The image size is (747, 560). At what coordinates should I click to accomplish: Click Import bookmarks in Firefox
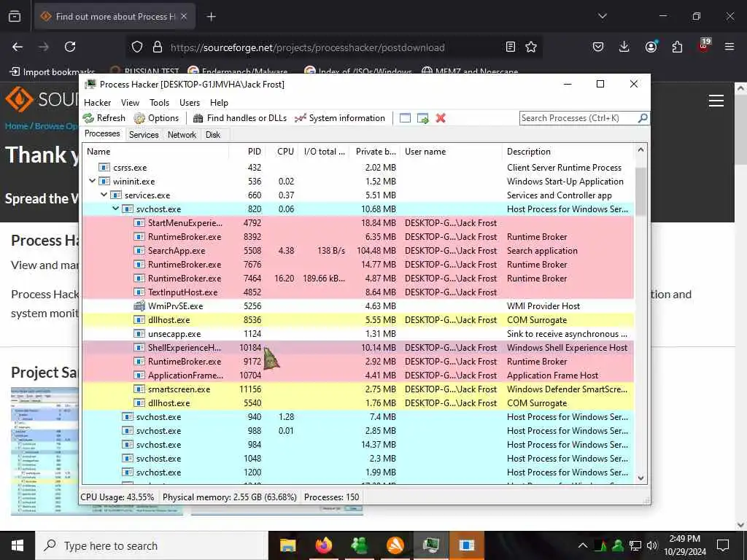tap(53, 72)
